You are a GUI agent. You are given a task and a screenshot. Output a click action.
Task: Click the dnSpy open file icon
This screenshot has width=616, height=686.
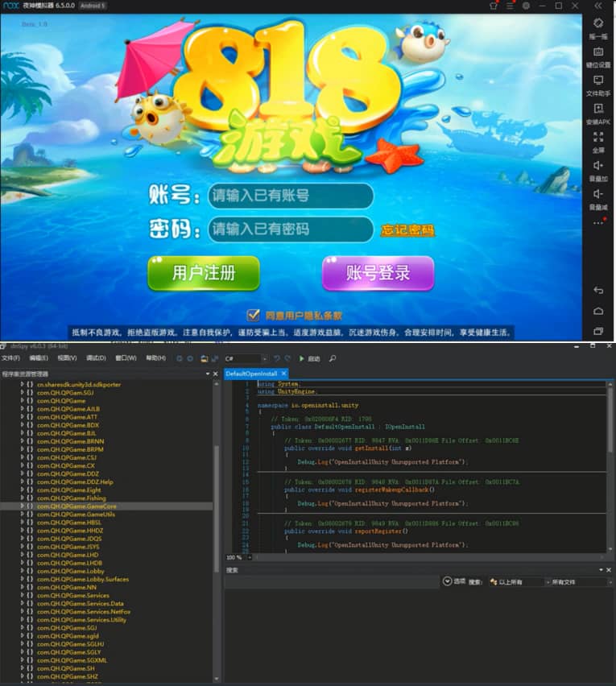pyautogui.click(x=204, y=358)
